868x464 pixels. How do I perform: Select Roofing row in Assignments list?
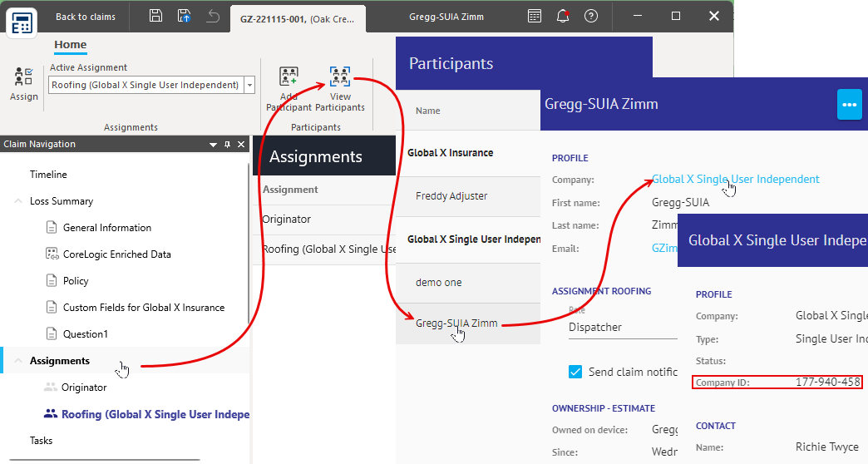324,249
